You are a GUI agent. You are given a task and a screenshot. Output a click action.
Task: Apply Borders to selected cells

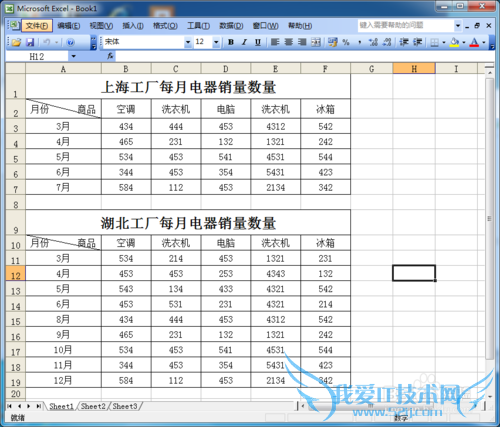(434, 42)
